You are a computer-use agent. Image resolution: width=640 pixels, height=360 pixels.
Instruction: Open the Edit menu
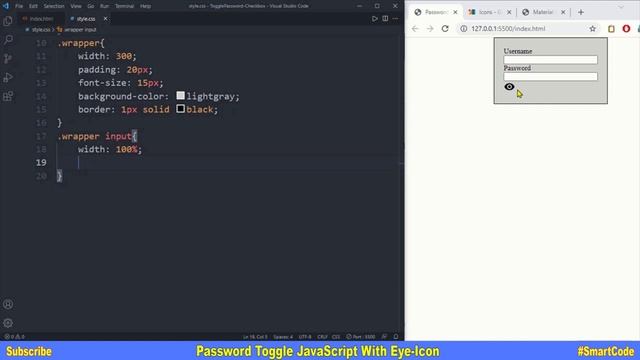(x=33, y=6)
